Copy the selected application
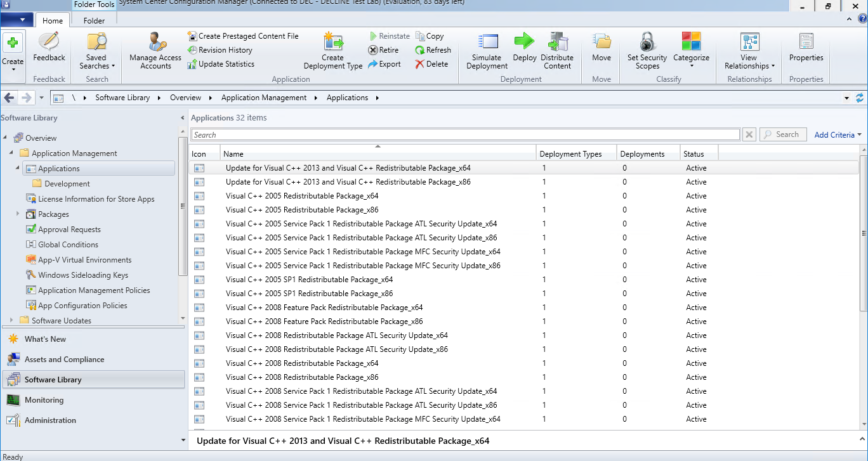This screenshot has width=868, height=461. tap(430, 36)
